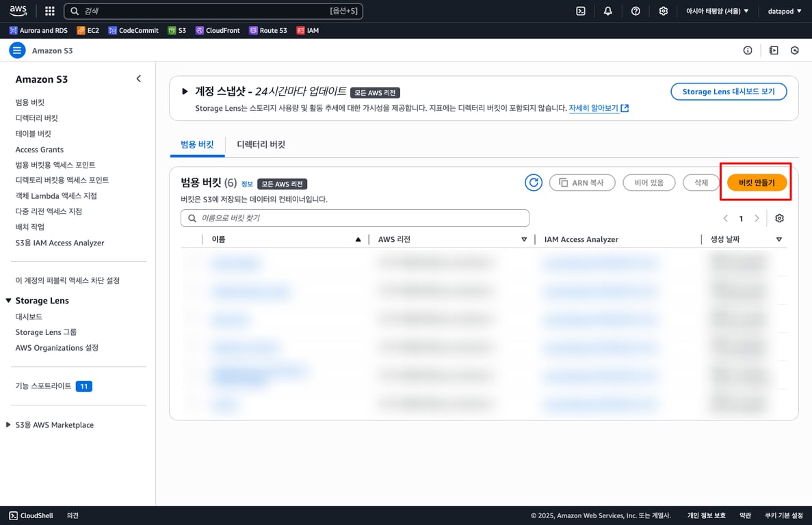Open S3용 IAM Access Analyzer

[x=60, y=243]
